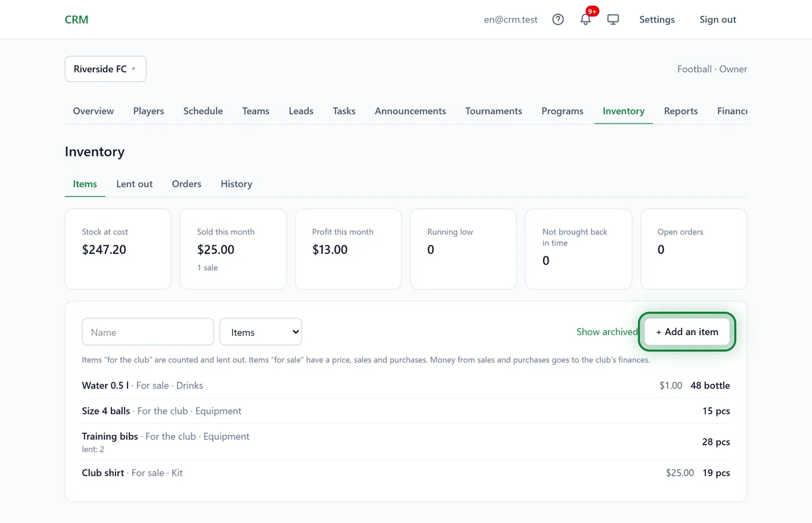View the History sub-tab
The height and width of the screenshot is (523, 812).
(x=237, y=184)
